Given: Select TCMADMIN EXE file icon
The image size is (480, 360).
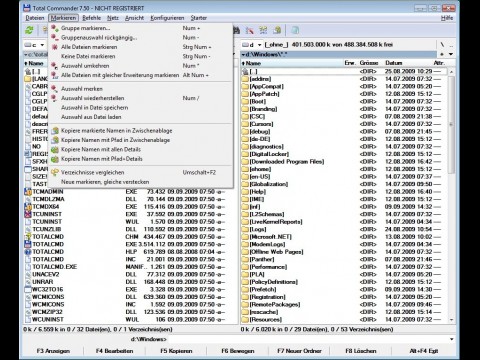Looking at the screenshot, I should pos(28,192).
